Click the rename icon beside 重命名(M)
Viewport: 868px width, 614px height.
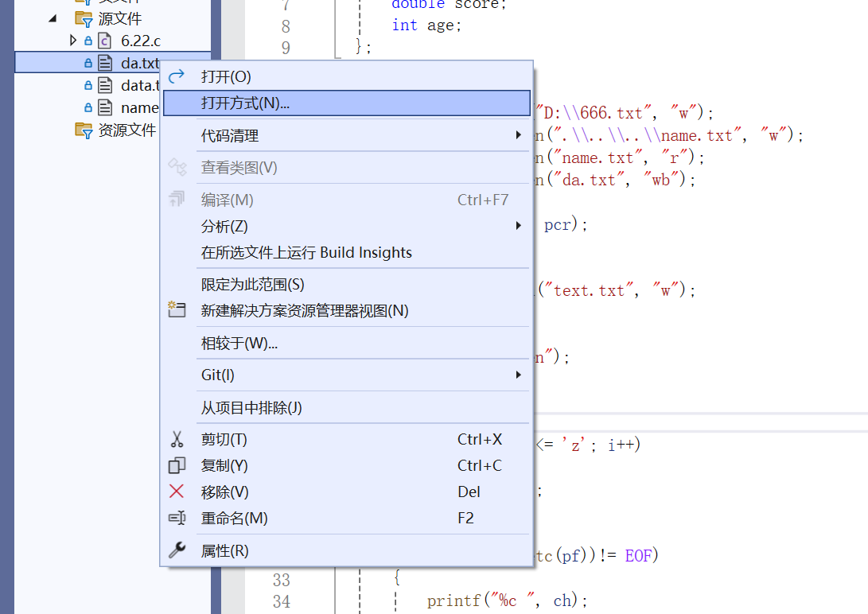point(177,518)
